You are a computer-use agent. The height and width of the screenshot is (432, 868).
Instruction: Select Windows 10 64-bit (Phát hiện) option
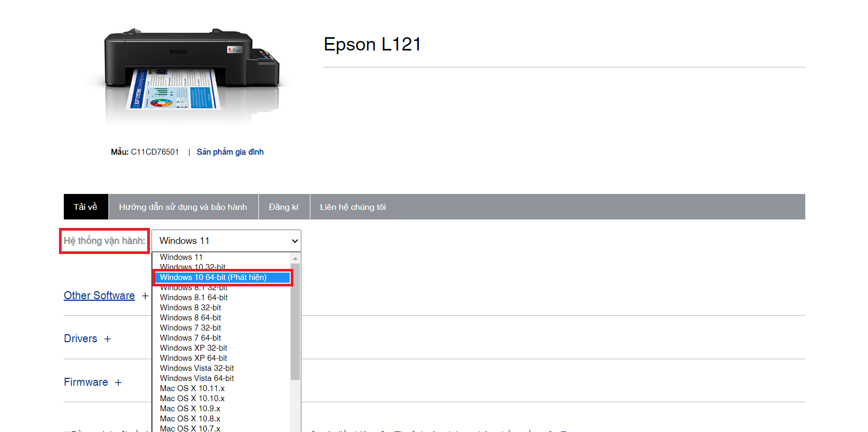(222, 277)
